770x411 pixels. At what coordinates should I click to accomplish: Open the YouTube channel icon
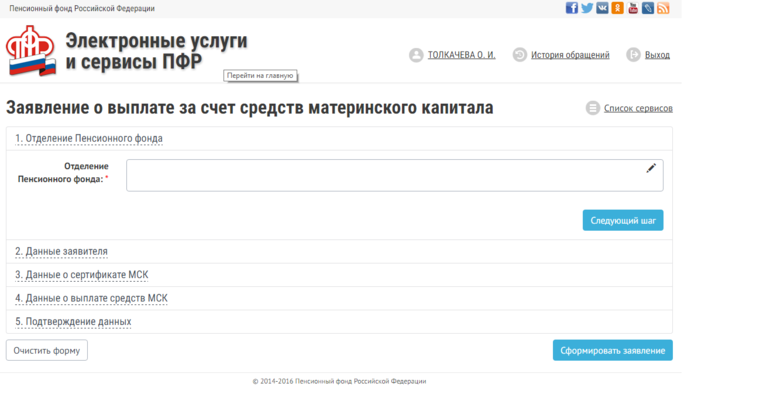(632, 8)
